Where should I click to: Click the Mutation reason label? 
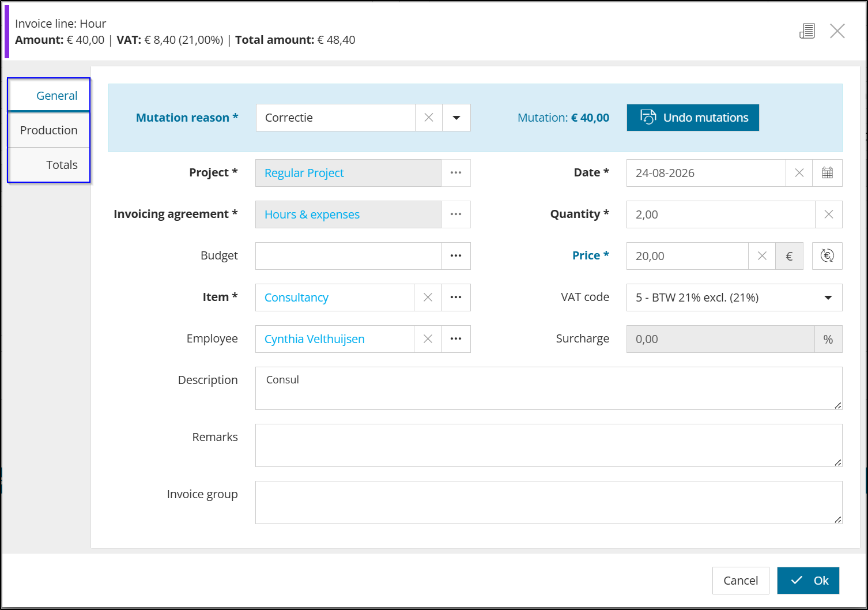(187, 118)
